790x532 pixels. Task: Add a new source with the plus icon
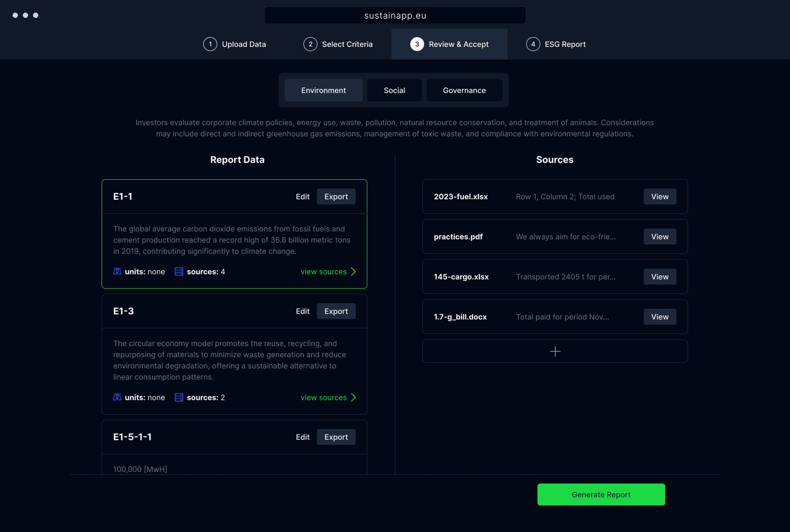click(555, 351)
